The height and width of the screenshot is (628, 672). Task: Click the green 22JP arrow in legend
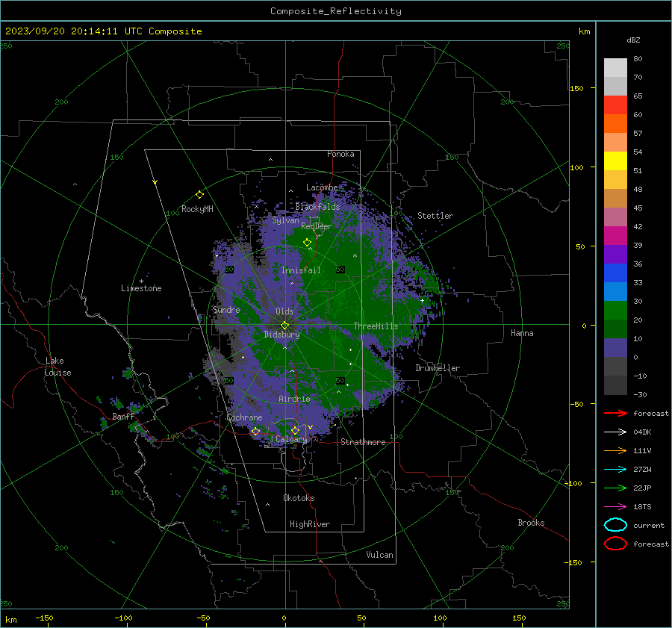coord(615,488)
